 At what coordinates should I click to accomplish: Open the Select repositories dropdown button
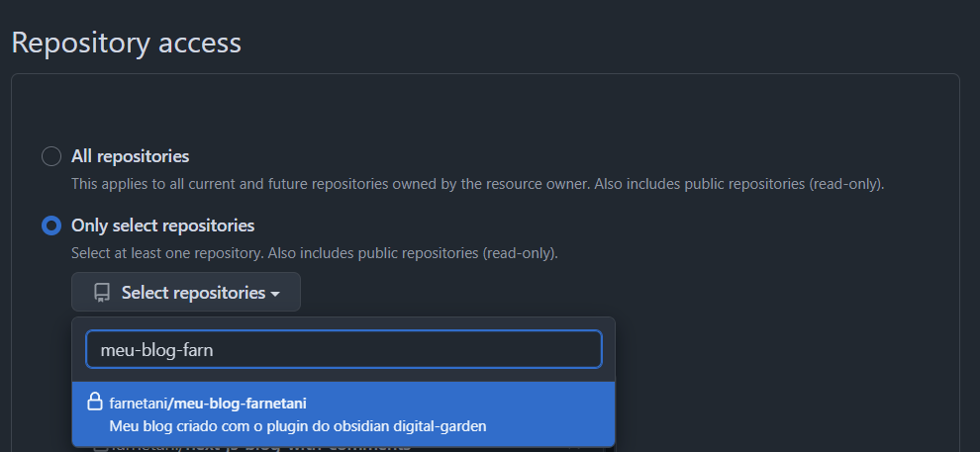click(x=186, y=293)
